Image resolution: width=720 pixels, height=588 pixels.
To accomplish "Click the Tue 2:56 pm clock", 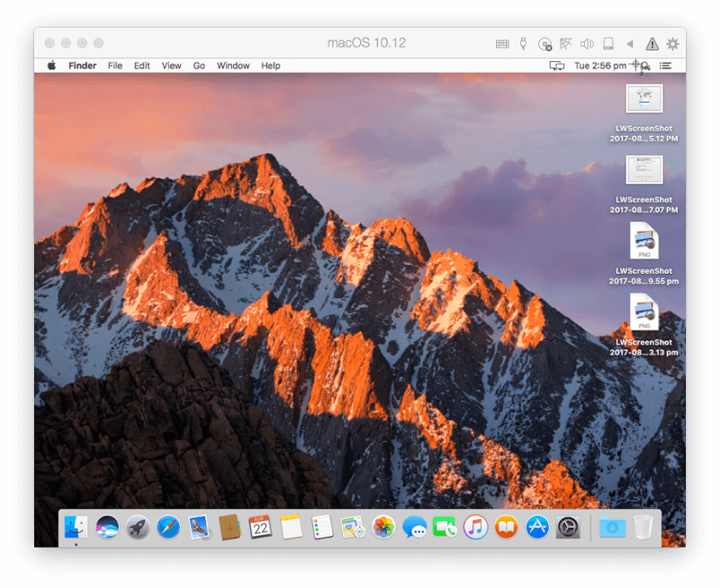I will (599, 66).
